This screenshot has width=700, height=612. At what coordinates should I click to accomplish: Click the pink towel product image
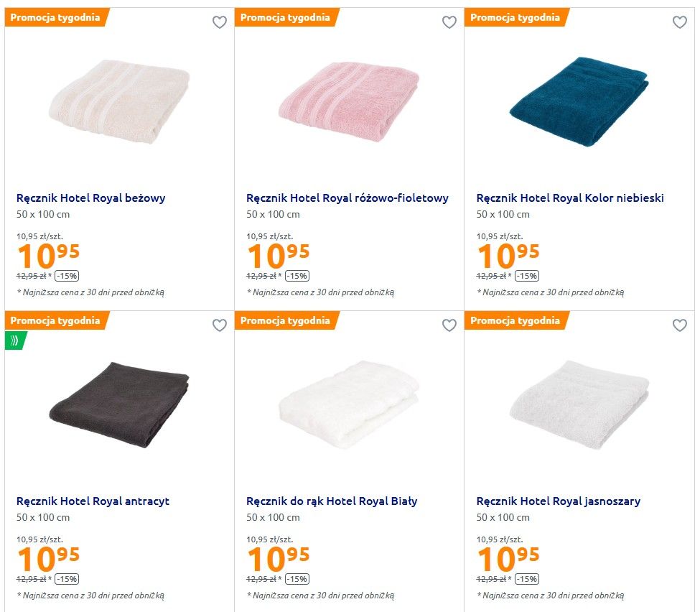pyautogui.click(x=349, y=103)
